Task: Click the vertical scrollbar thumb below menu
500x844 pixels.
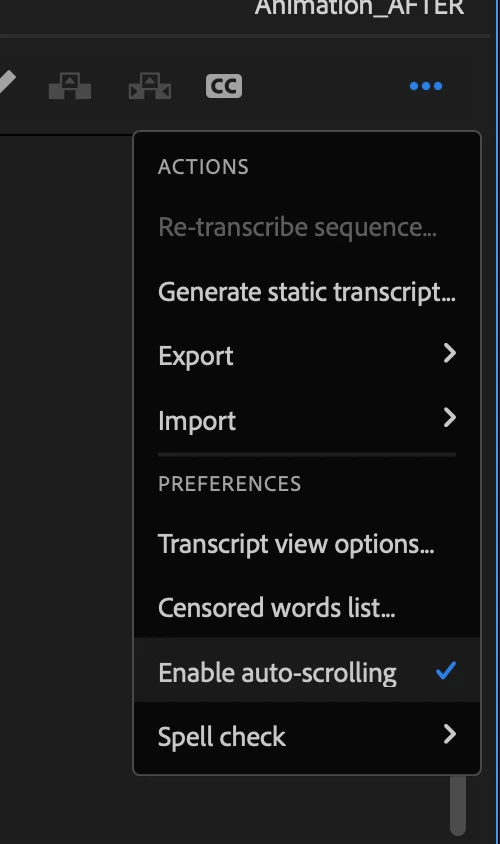Action: pyautogui.click(x=458, y=805)
